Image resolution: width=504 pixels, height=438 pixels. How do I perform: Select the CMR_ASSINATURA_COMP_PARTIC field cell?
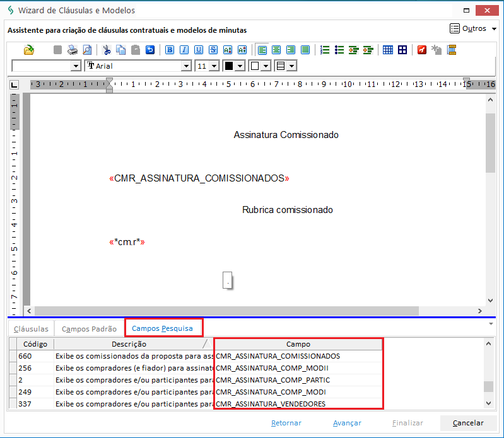(x=298, y=380)
